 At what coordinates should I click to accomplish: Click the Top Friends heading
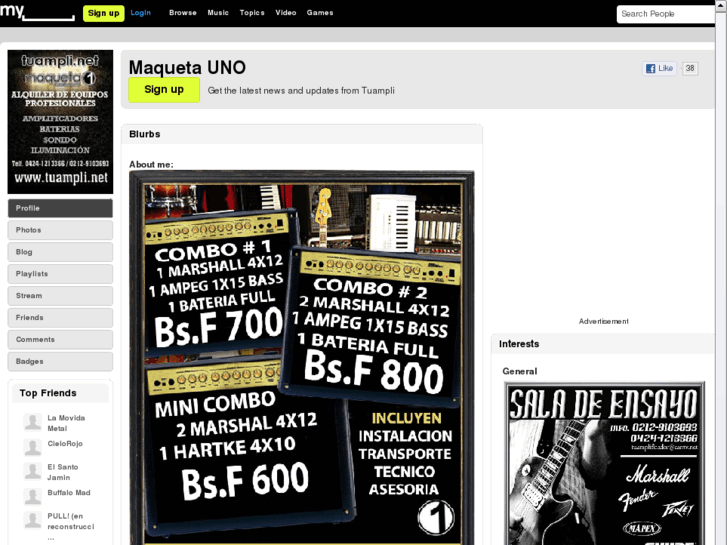pos(48,393)
